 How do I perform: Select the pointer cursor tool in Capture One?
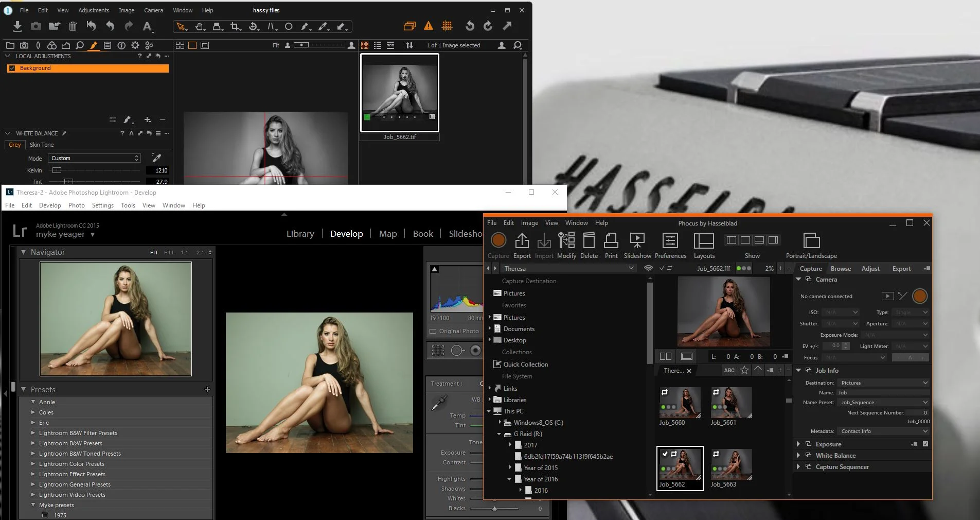pyautogui.click(x=181, y=26)
